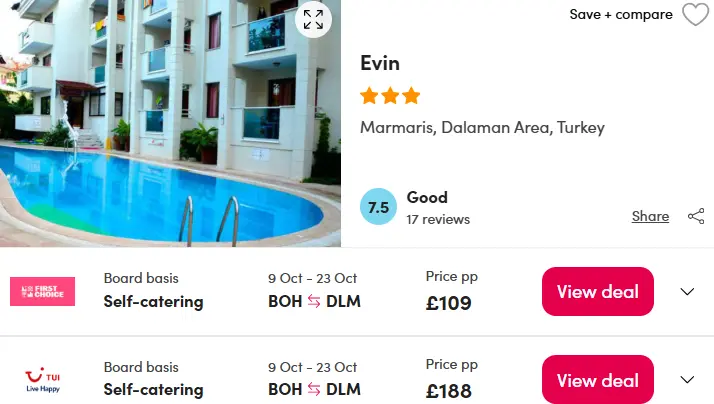Open the Share link
Viewport: 714px width, 404px height.
(650, 216)
